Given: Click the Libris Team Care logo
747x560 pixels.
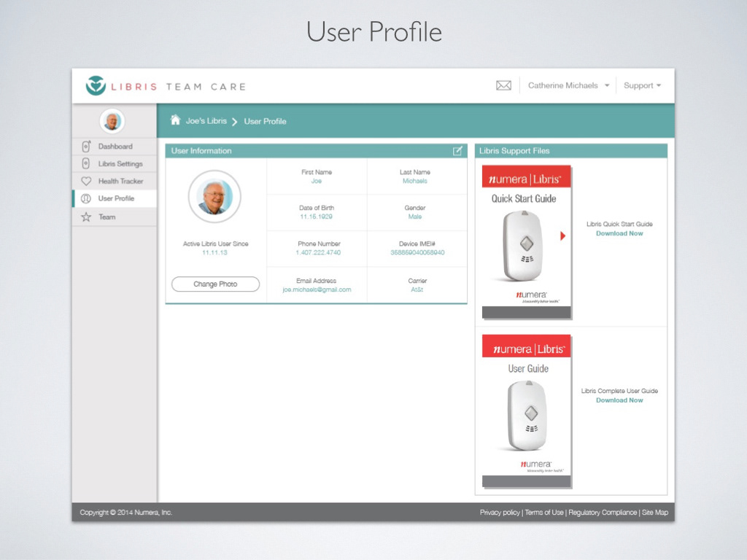Looking at the screenshot, I should 166,86.
